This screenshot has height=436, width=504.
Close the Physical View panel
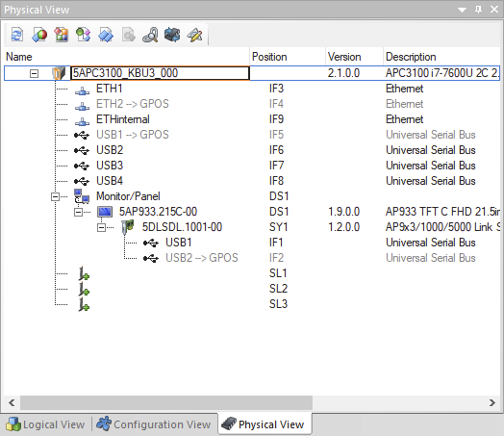click(x=494, y=10)
